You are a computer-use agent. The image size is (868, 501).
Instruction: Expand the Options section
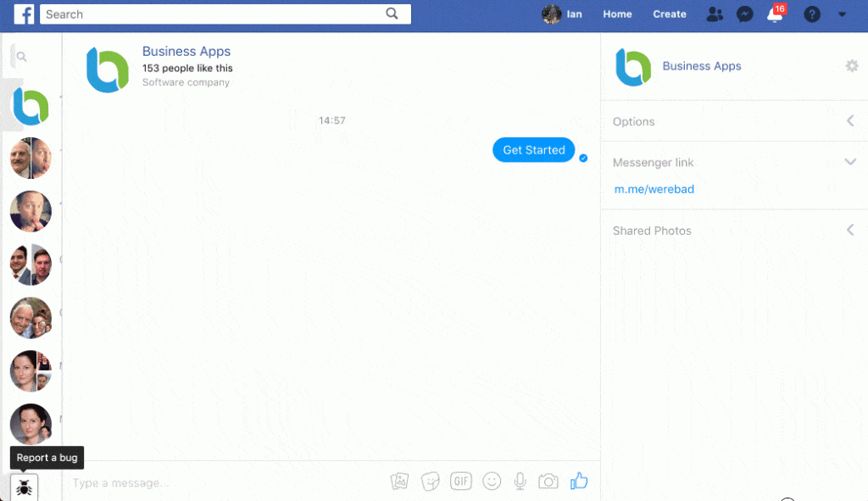735,121
